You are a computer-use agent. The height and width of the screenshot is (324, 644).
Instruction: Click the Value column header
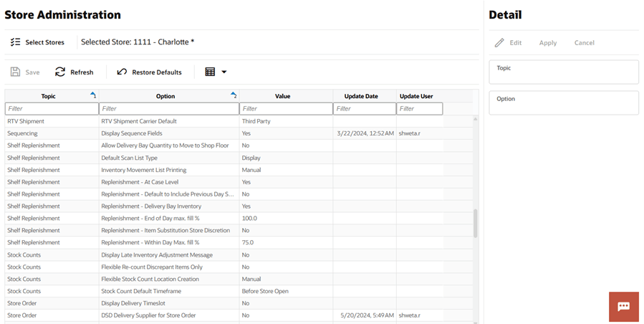tap(282, 96)
